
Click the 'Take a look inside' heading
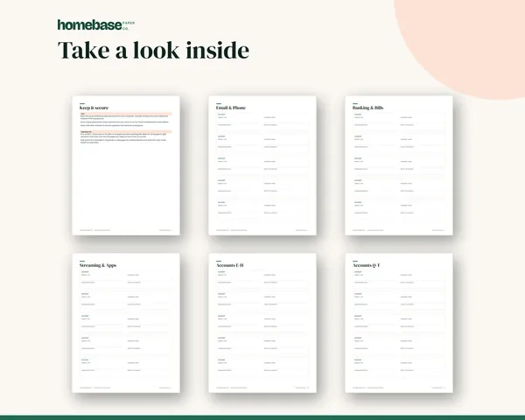click(153, 50)
